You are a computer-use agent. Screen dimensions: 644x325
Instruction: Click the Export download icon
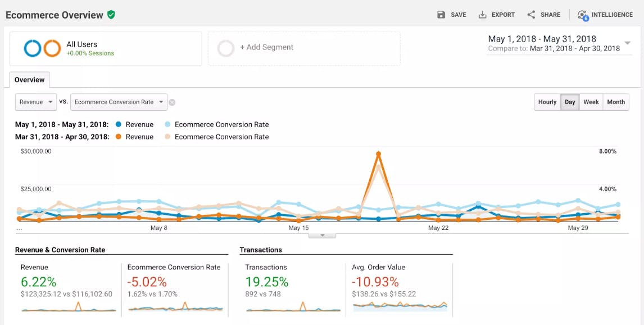(x=482, y=15)
